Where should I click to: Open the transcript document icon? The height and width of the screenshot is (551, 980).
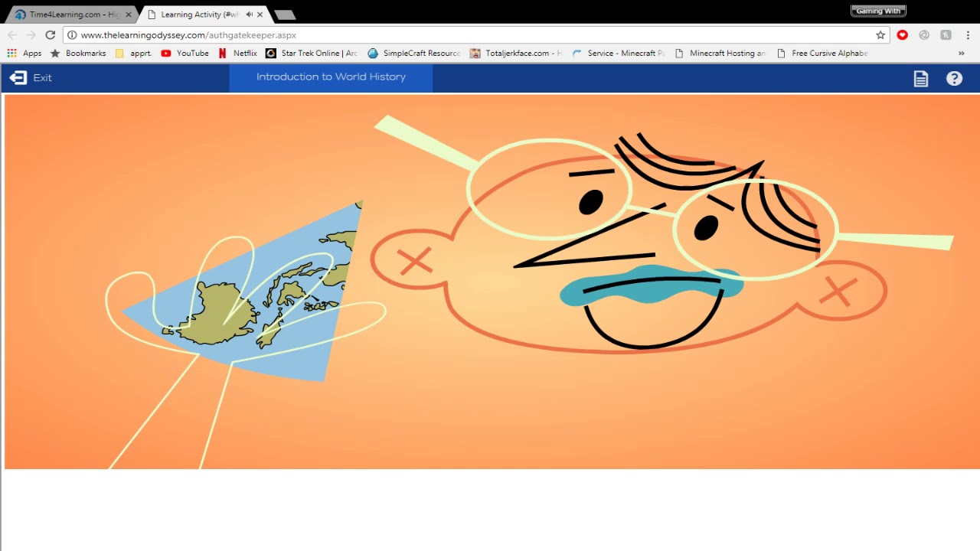(920, 78)
